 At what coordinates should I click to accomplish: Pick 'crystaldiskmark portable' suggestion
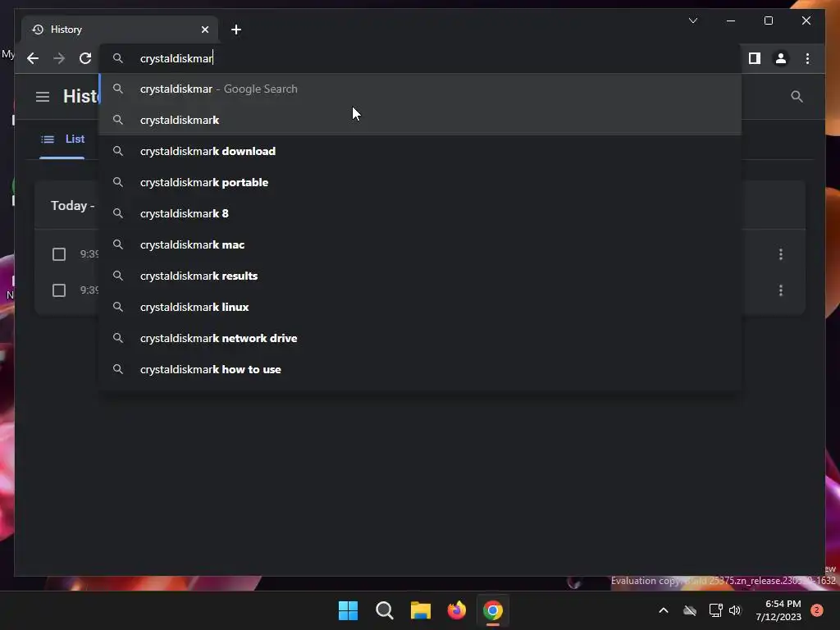[x=421, y=182]
